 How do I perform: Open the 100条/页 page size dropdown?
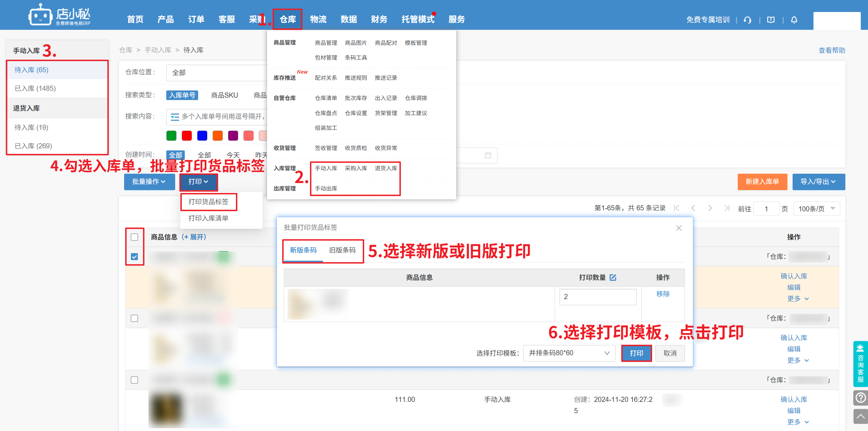coord(817,209)
